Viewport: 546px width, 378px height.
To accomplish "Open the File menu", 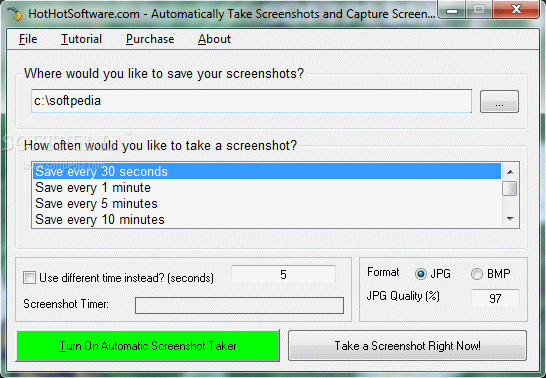I will [28, 39].
